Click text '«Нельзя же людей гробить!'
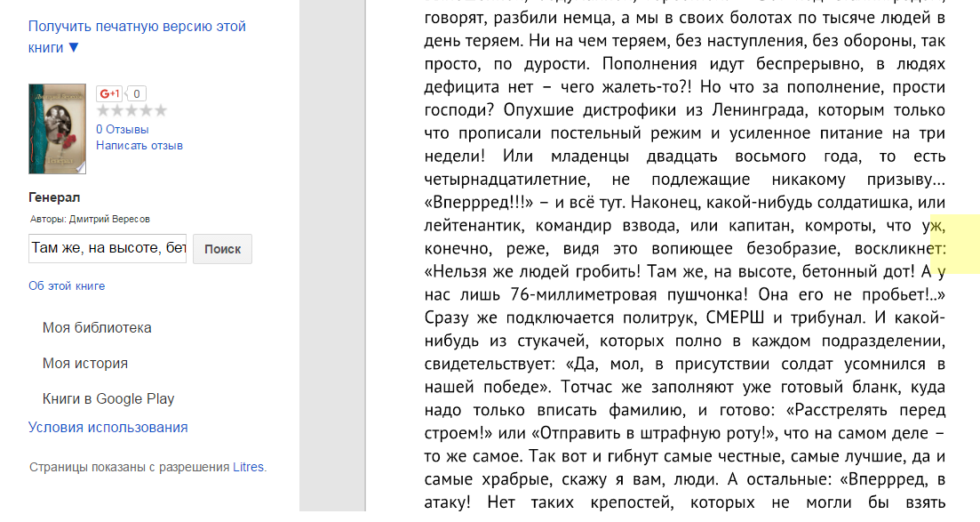 [532, 271]
